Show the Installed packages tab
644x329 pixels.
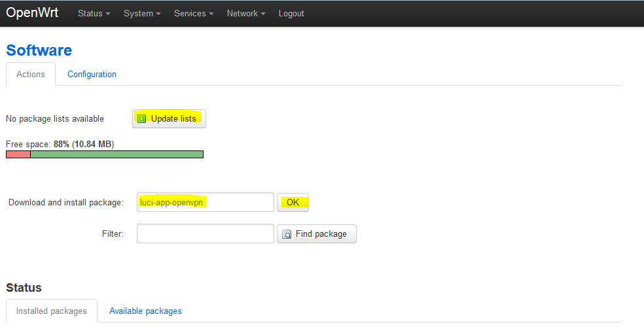51,311
